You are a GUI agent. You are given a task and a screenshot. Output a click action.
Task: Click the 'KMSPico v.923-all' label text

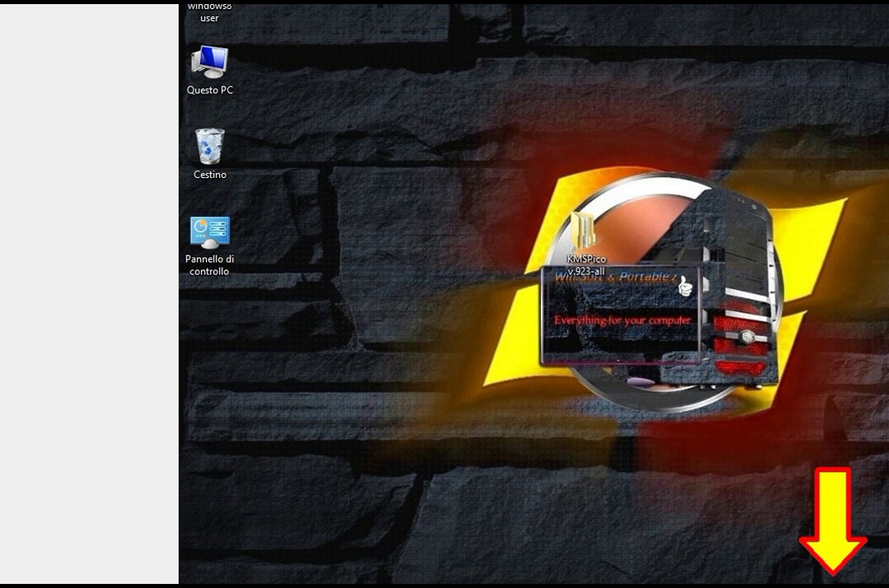[586, 265]
